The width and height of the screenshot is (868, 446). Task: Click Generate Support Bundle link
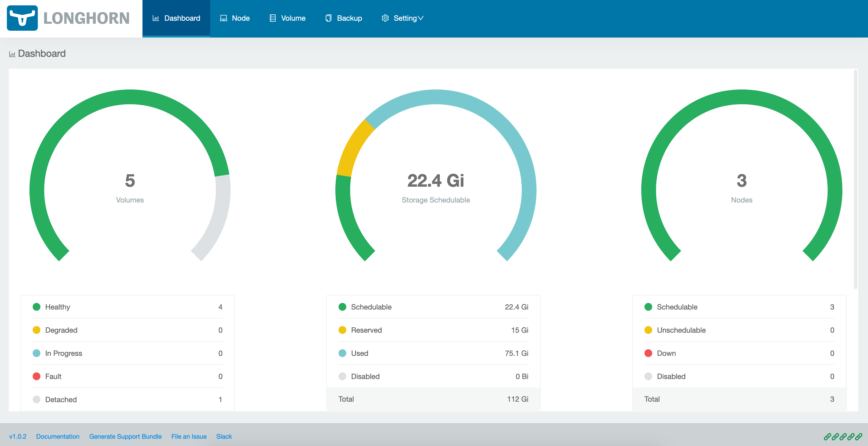pyautogui.click(x=125, y=436)
